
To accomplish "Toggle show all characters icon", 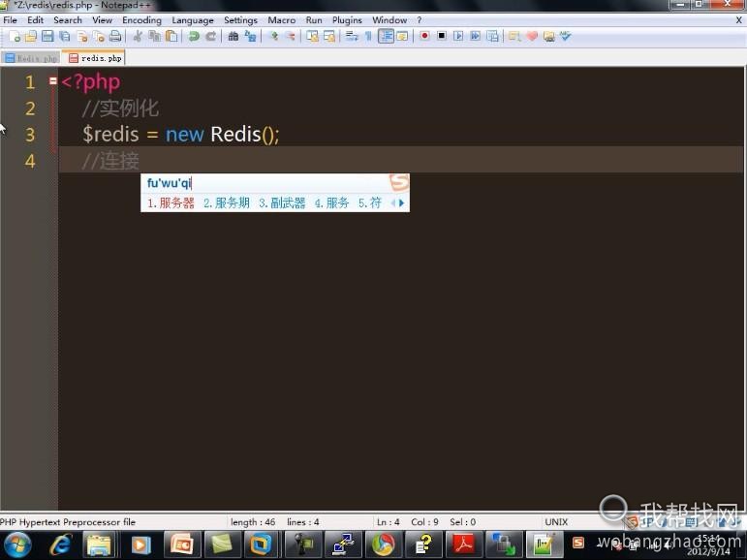I will tap(368, 36).
